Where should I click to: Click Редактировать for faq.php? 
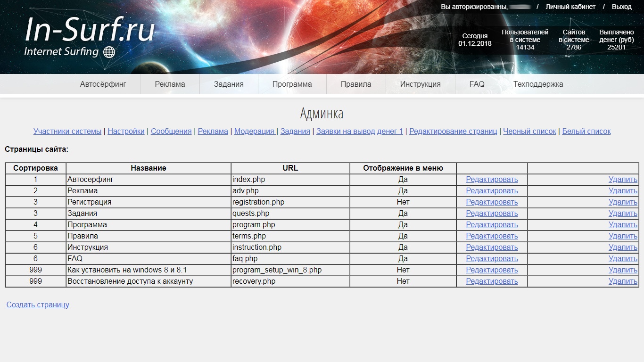point(492,259)
